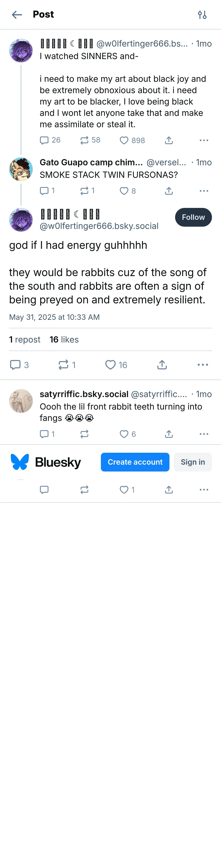
Task: Open more options on satyrriffic reply
Action: pyautogui.click(x=204, y=434)
